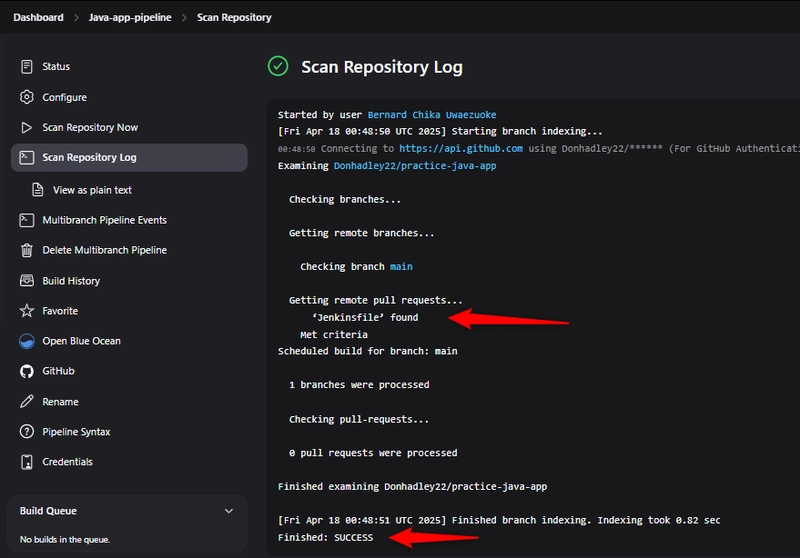Open the Credentials page

click(67, 462)
